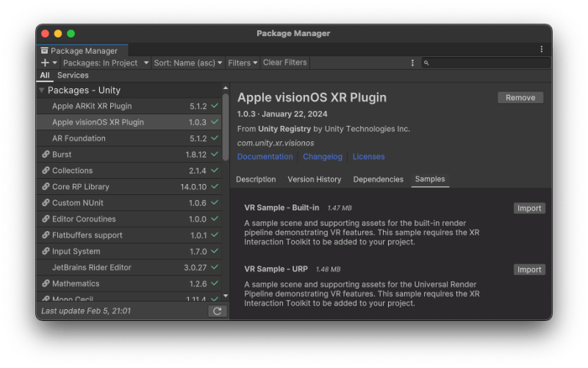Switch to the Dependencies tab

click(x=378, y=180)
